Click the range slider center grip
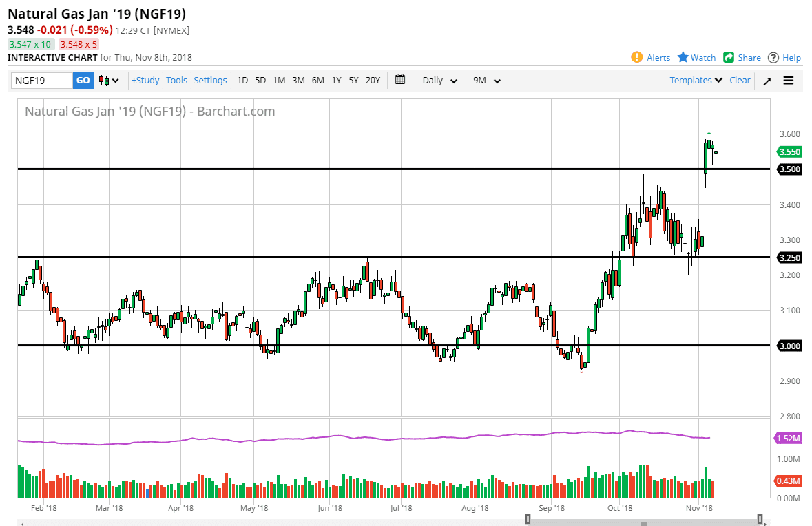The image size is (812, 526). (x=644, y=523)
